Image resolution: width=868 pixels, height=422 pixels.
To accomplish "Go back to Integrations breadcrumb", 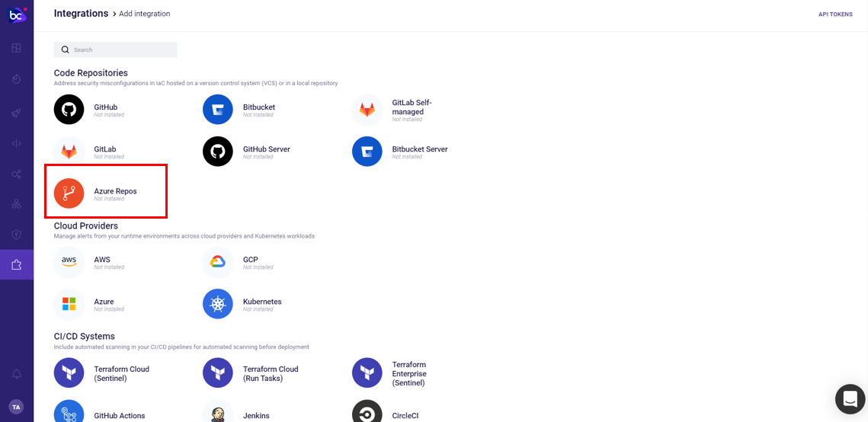I will coord(81,13).
